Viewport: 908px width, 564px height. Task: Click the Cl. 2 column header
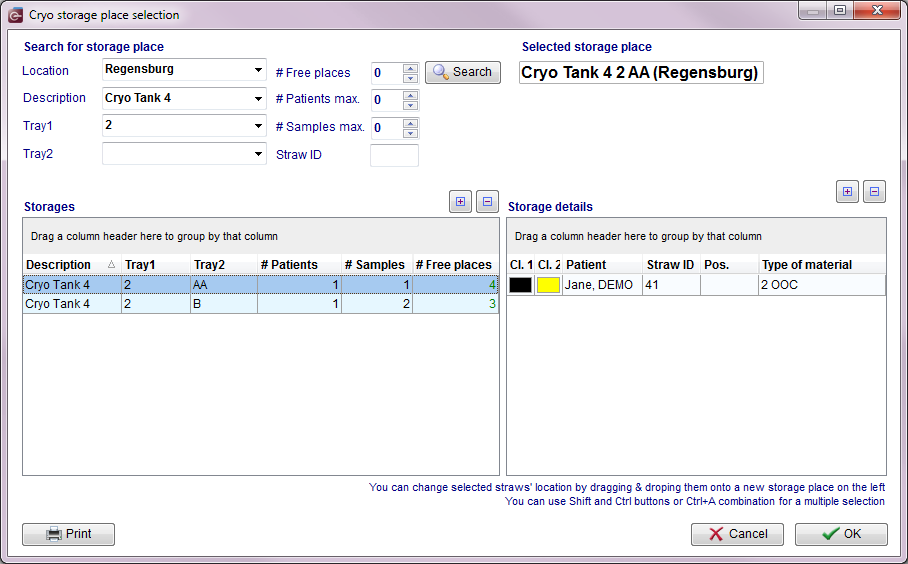point(548,265)
